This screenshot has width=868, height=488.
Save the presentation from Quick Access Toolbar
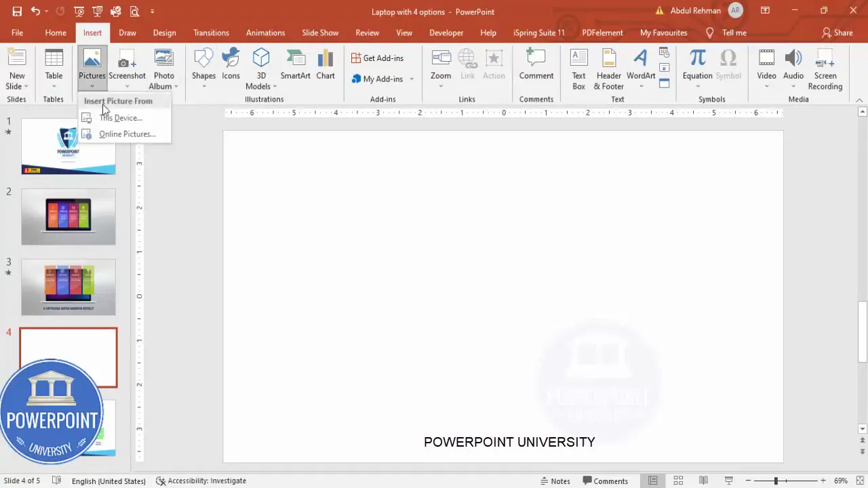pyautogui.click(x=17, y=12)
